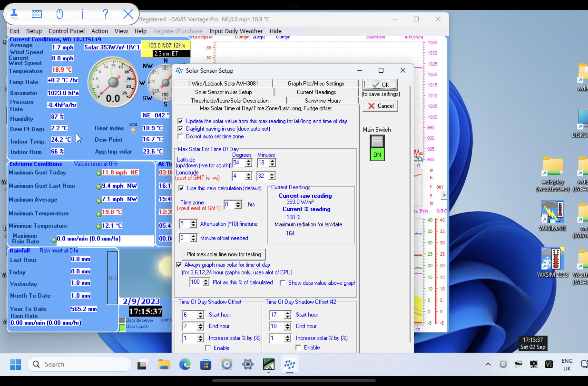Open Thresholds/Icon/Solar Description tab

pyautogui.click(x=230, y=101)
